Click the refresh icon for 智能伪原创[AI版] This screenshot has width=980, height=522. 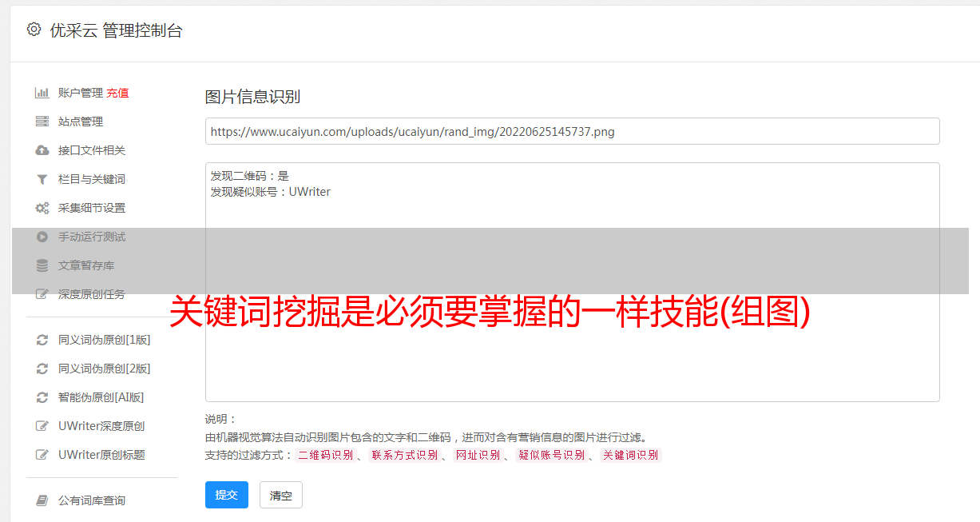[x=42, y=397]
